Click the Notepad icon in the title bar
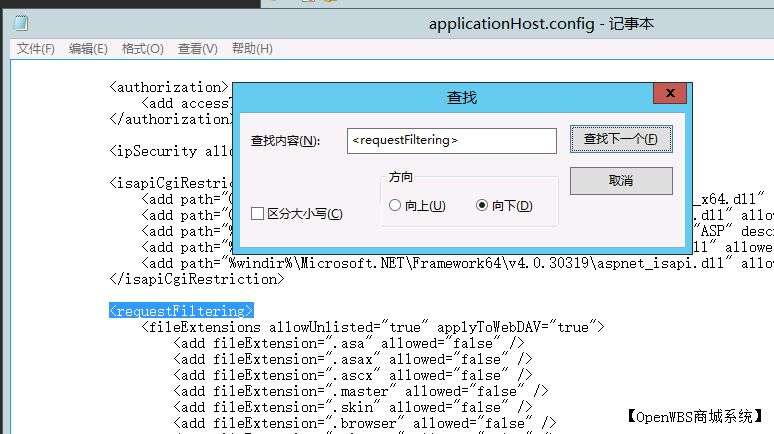 [x=20, y=23]
